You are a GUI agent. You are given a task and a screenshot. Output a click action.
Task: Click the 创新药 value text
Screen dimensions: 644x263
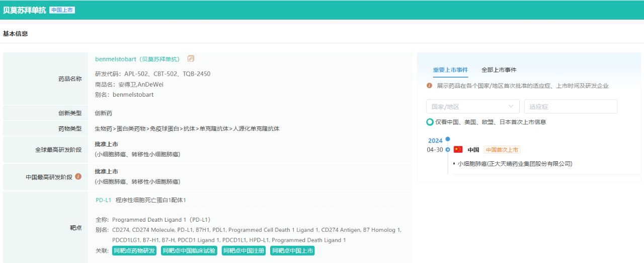104,113
